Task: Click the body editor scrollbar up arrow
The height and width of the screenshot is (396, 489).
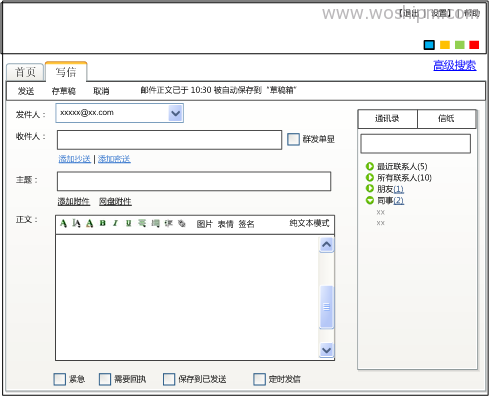Action: (x=327, y=245)
